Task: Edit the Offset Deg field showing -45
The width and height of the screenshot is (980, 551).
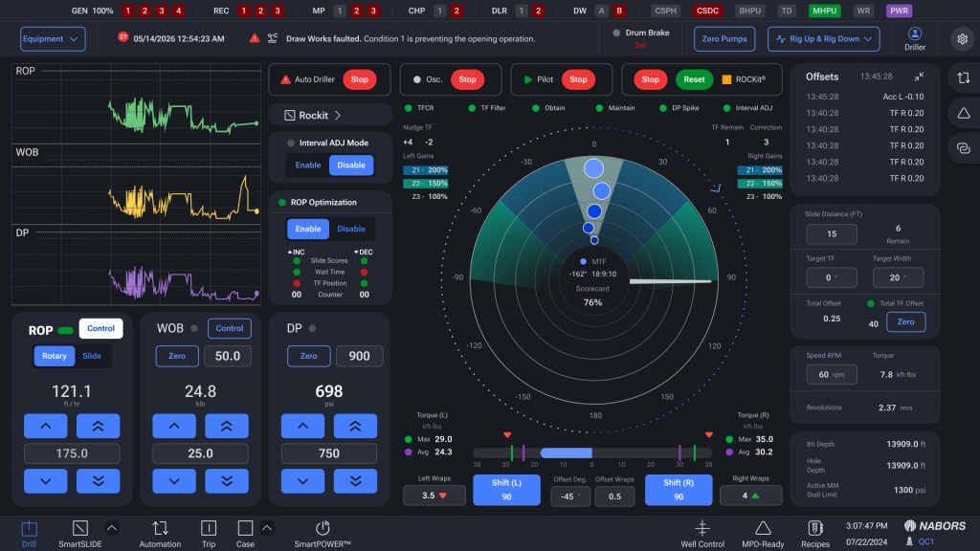Action: click(570, 496)
